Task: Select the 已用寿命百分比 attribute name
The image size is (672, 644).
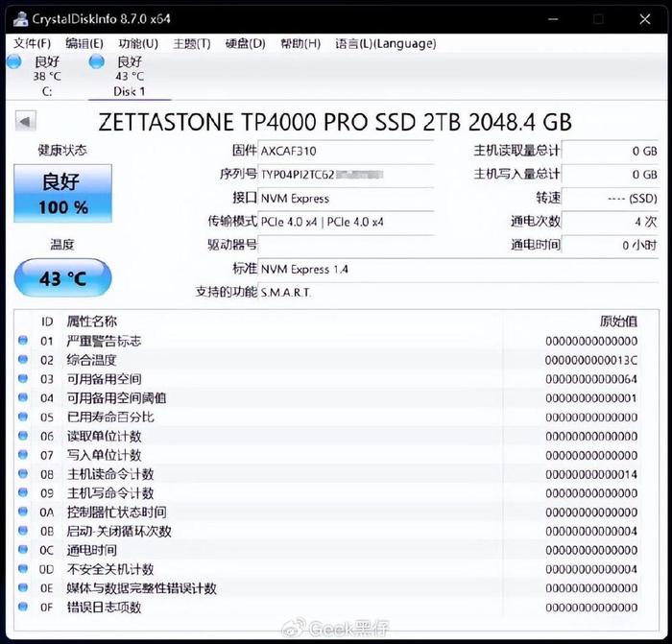Action: [110, 417]
